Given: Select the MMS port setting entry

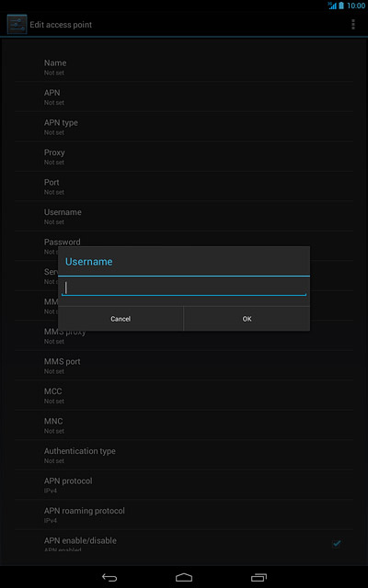Looking at the screenshot, I should [184, 366].
